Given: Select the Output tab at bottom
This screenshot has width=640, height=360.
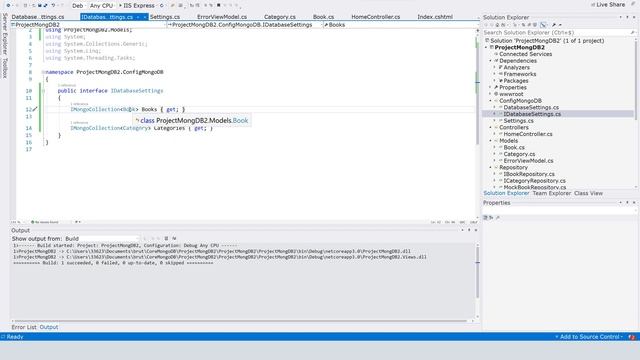Looking at the screenshot, I should [49, 327].
